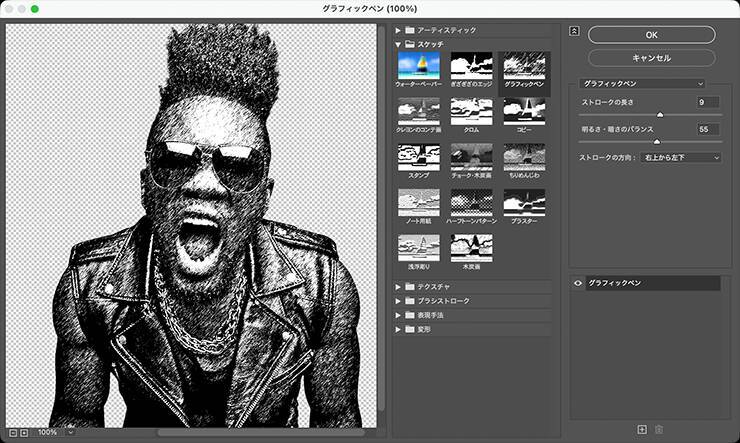This screenshot has width=740, height=443.
Task: Click the preview vertical scrollbar
Action: [381, 217]
